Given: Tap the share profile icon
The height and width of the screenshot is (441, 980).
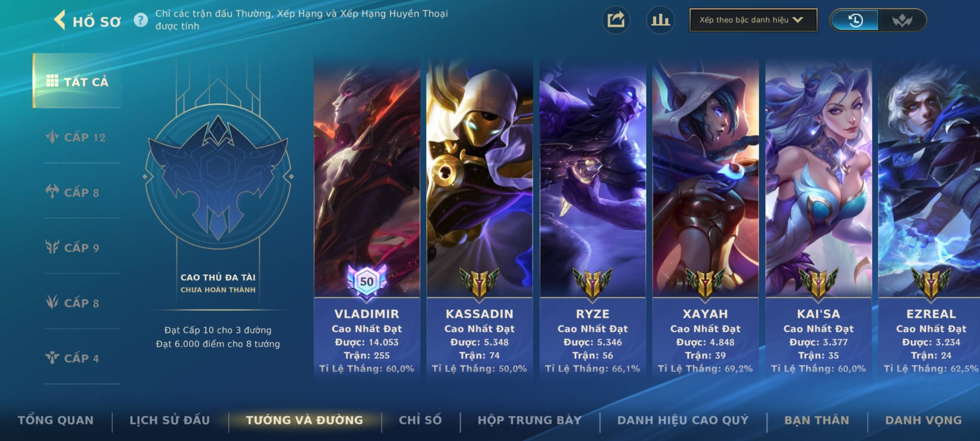Looking at the screenshot, I should (616, 20).
